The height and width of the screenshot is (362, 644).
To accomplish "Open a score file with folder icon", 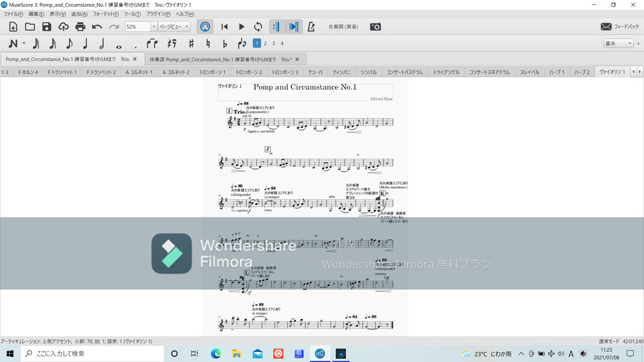I will click(x=30, y=27).
